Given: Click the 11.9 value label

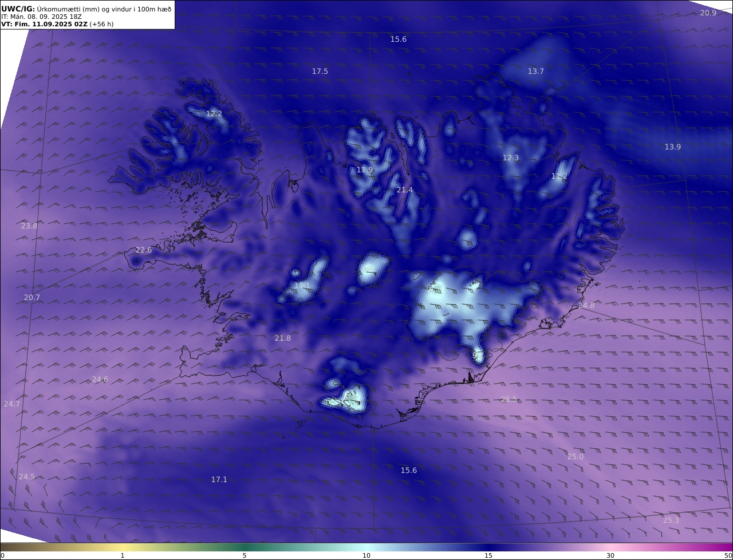Looking at the screenshot, I should (x=365, y=170).
